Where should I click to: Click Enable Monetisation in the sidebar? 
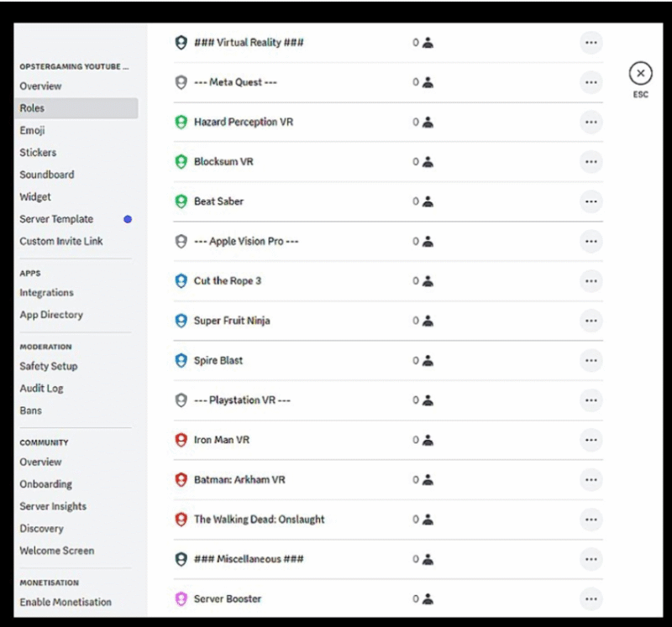pyautogui.click(x=64, y=602)
